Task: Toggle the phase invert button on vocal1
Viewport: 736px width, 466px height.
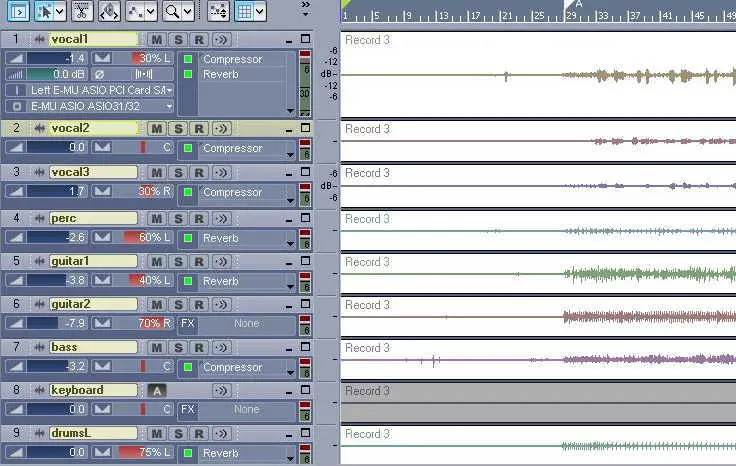Action: point(100,74)
